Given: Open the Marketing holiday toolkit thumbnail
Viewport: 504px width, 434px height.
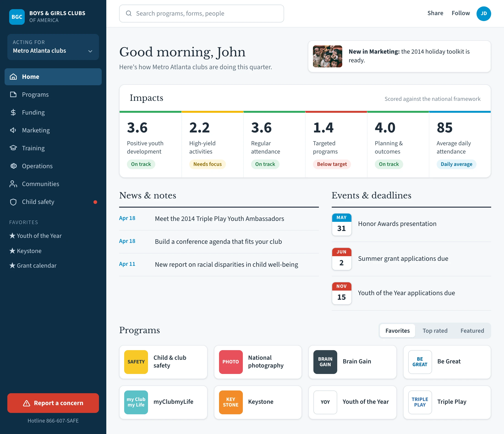Looking at the screenshot, I should (327, 56).
